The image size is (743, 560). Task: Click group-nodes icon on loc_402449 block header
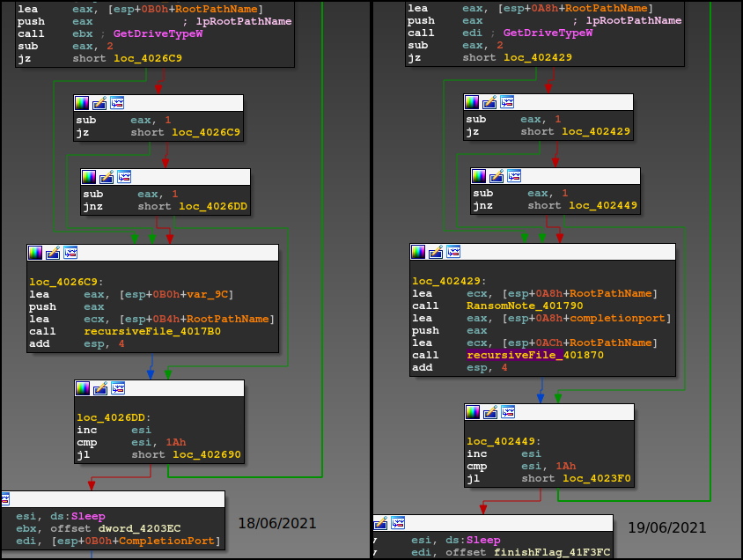tap(508, 412)
